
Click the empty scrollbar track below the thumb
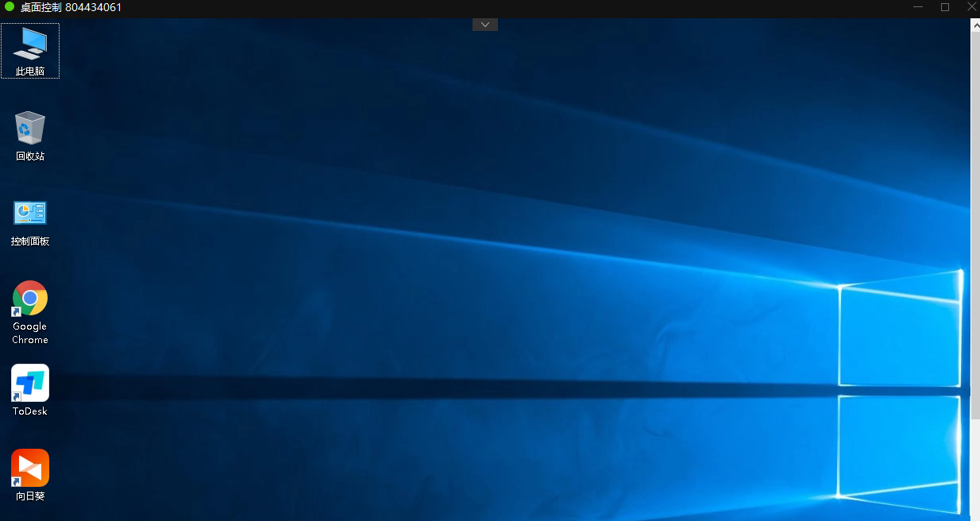(975, 469)
